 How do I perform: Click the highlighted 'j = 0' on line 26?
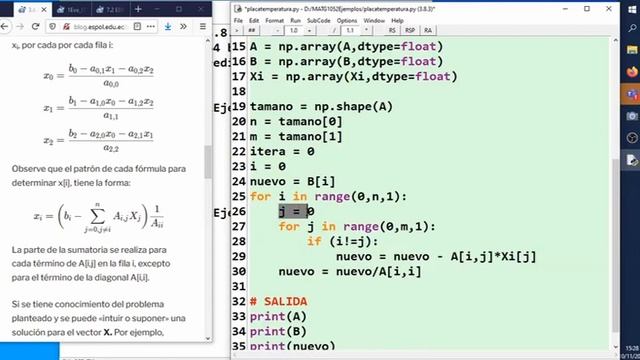point(296,211)
